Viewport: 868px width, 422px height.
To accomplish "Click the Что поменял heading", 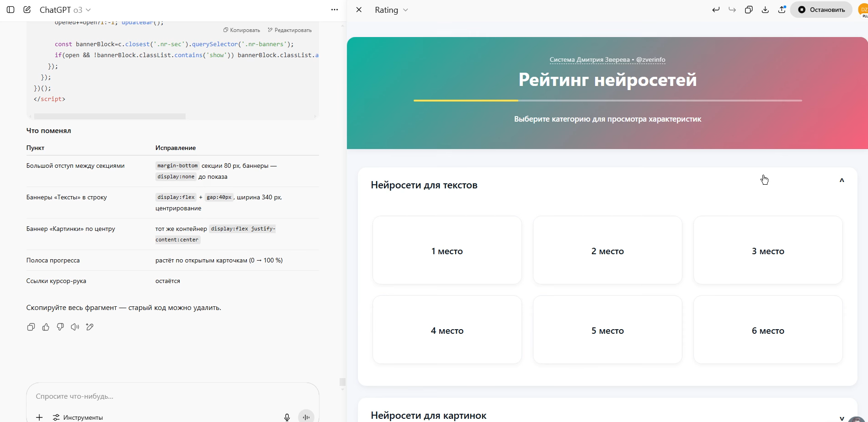I will pyautogui.click(x=48, y=131).
